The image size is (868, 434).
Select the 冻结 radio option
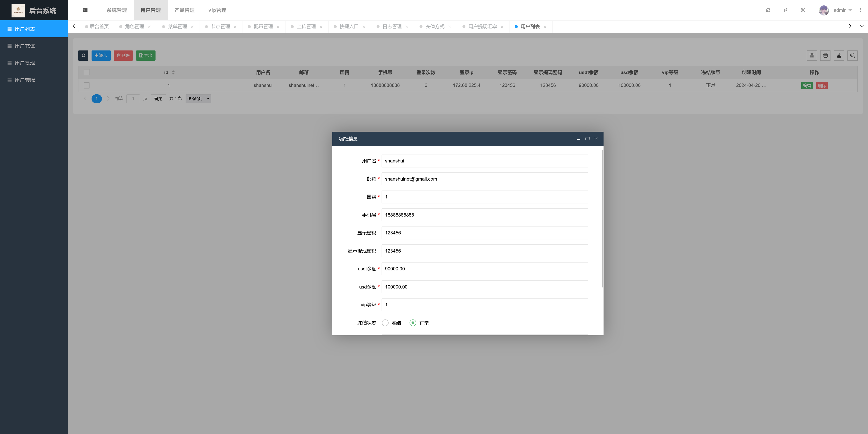[385, 323]
